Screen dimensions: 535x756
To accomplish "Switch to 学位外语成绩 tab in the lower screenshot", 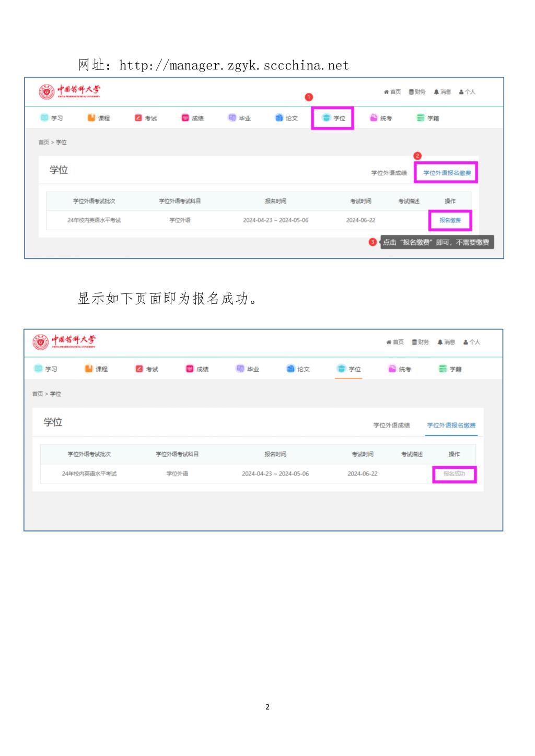I will (x=391, y=426).
